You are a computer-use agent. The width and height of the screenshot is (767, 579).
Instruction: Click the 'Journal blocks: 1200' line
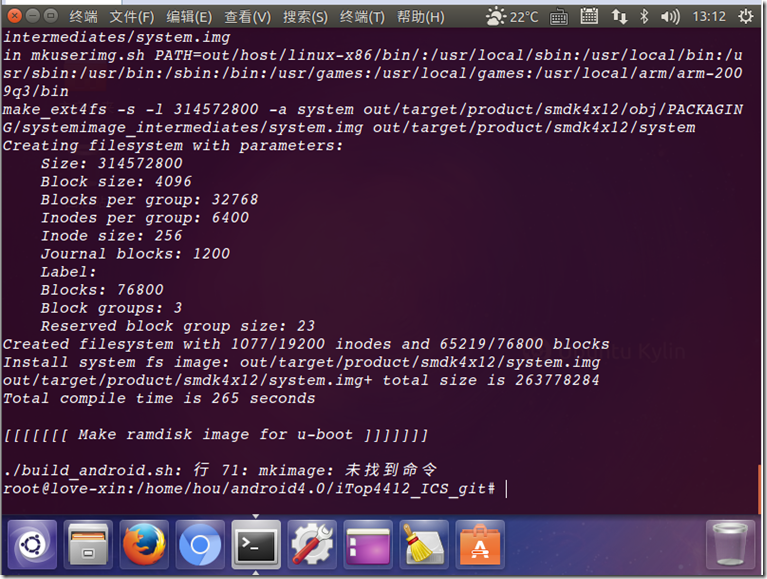(x=135, y=254)
